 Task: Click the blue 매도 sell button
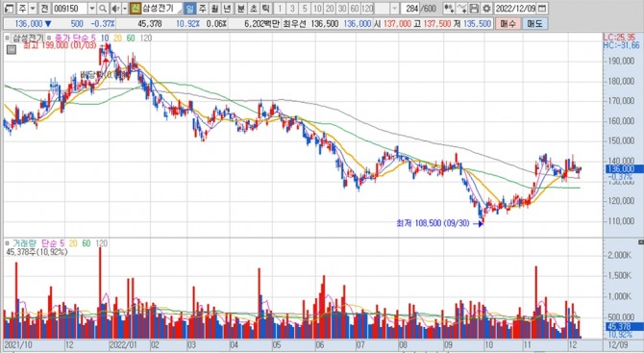(x=534, y=24)
